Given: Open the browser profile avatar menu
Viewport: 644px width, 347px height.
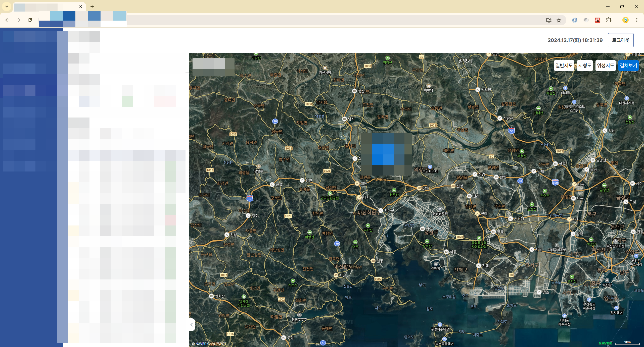Looking at the screenshot, I should pyautogui.click(x=625, y=20).
